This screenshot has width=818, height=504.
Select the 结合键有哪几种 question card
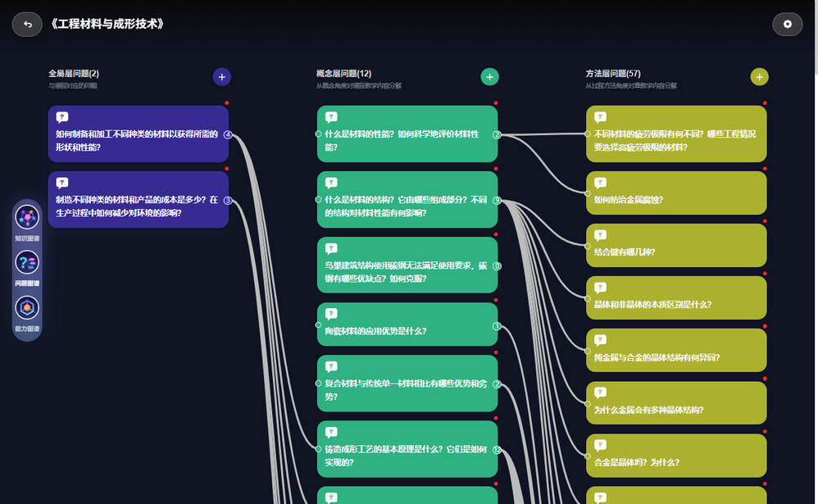pyautogui.click(x=676, y=246)
